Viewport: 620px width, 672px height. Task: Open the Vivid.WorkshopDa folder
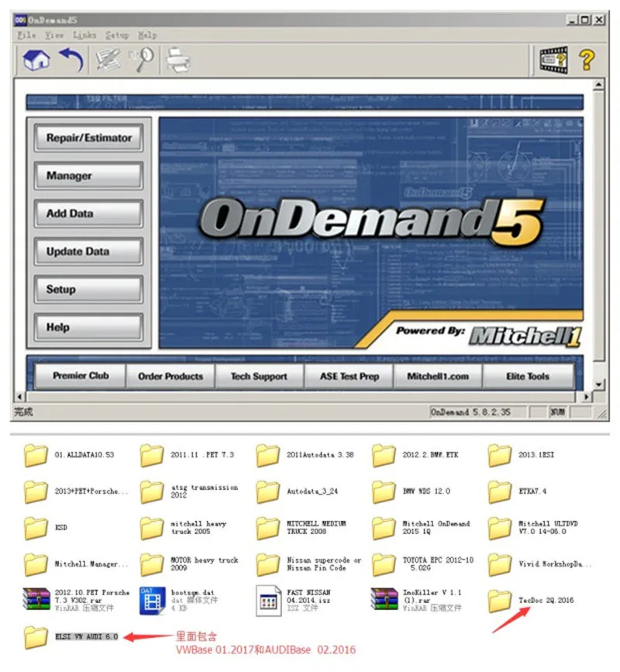click(x=540, y=564)
